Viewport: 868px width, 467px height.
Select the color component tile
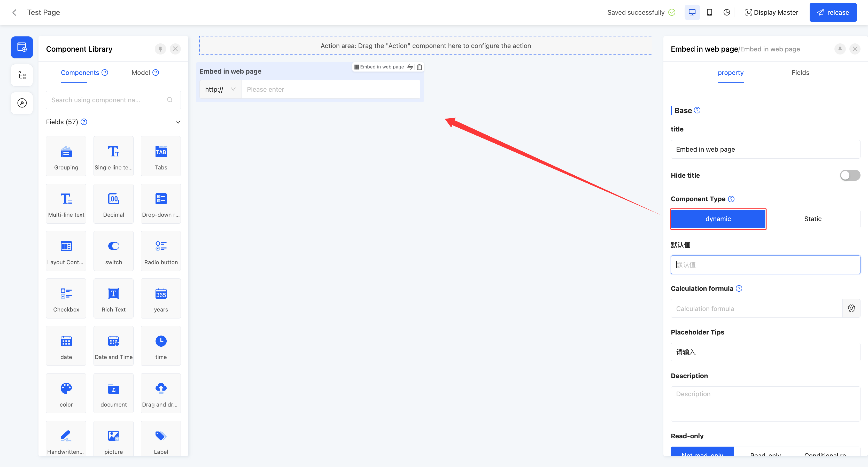click(x=66, y=393)
